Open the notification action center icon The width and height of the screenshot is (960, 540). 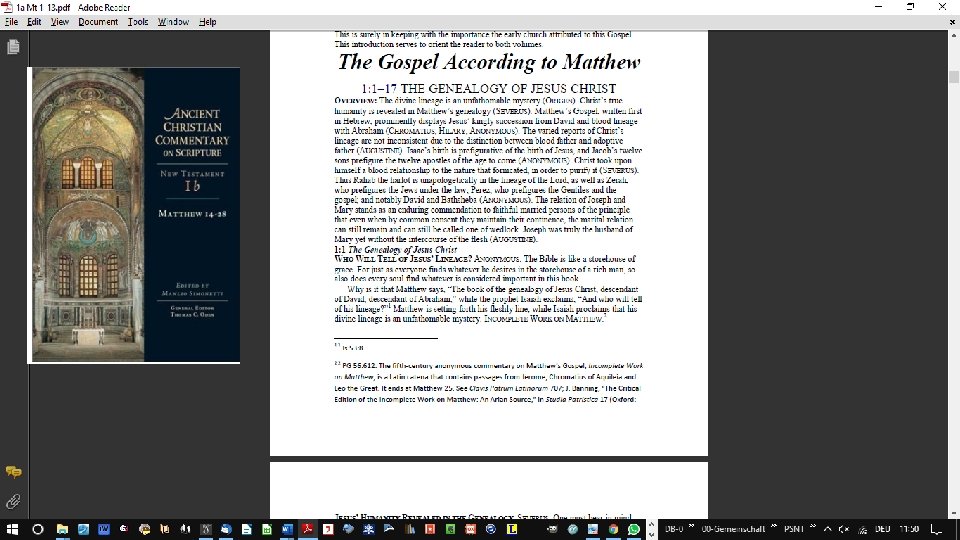[936, 529]
